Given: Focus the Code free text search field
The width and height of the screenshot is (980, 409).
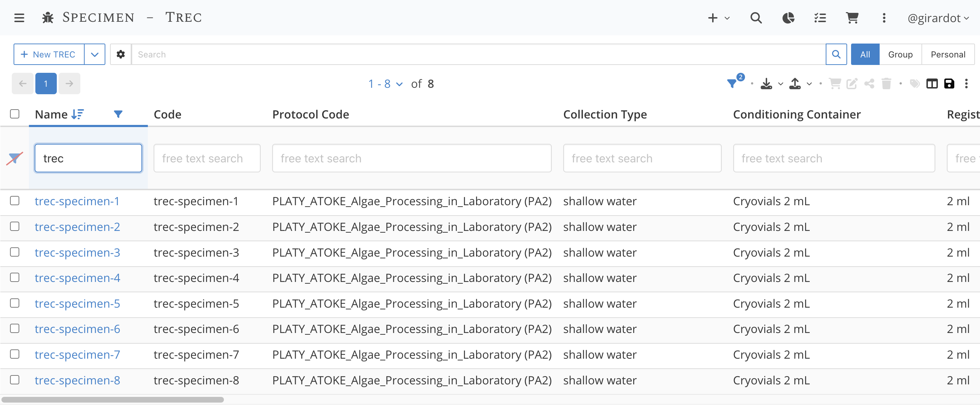Looking at the screenshot, I should (x=207, y=158).
